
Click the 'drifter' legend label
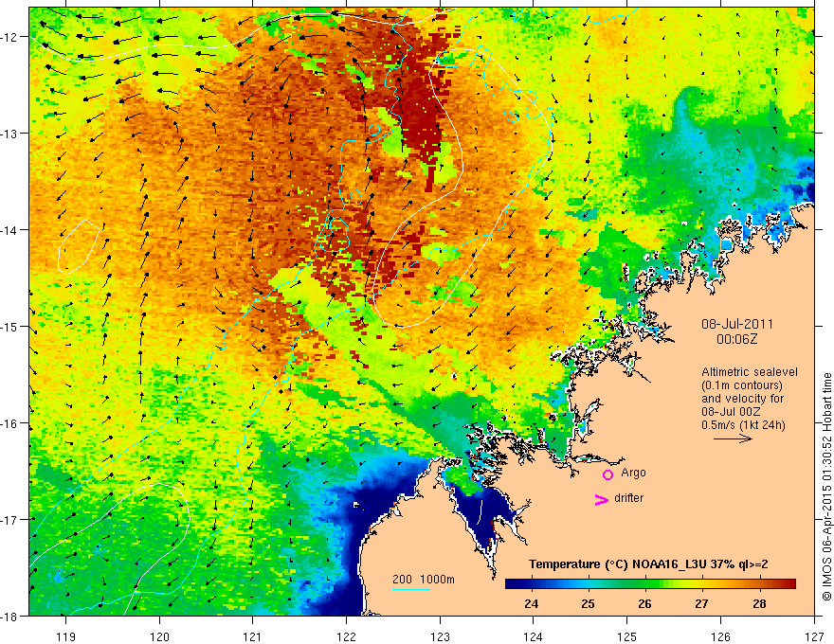click(628, 498)
